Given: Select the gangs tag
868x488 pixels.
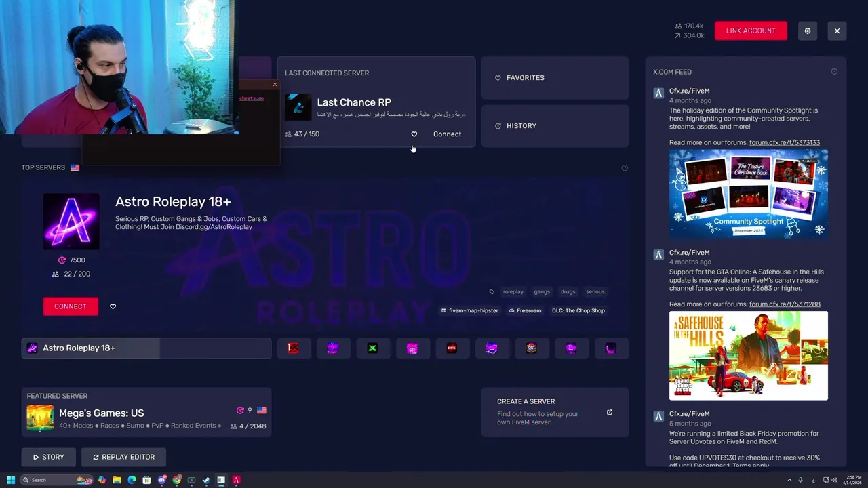Looking at the screenshot, I should 542,292.
